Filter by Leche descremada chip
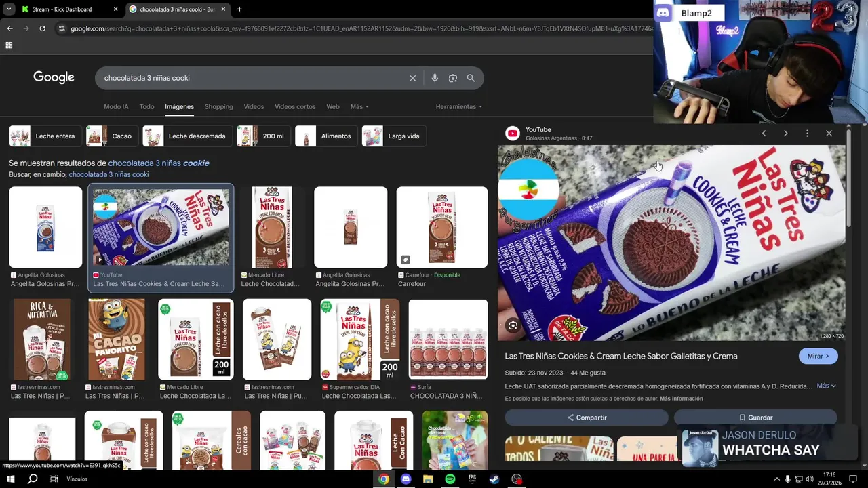Screen dimensions: 868x488 [187, 136]
